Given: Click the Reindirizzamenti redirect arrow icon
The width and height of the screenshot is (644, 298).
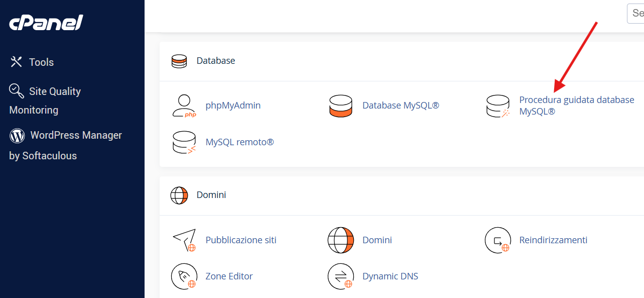Looking at the screenshot, I should [497, 240].
